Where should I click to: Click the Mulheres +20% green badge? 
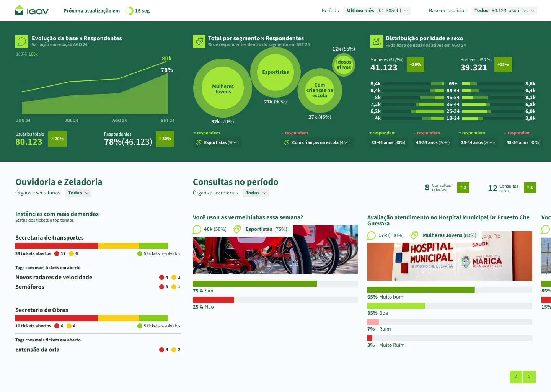(415, 64)
